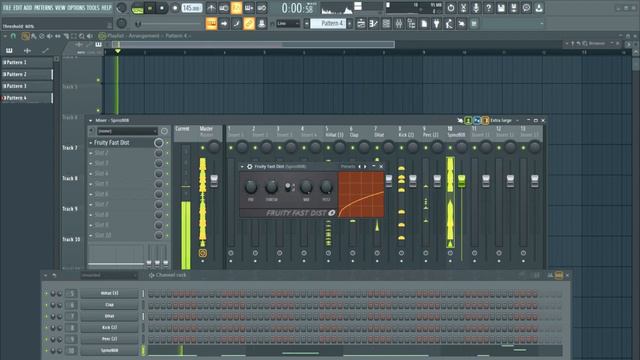640x360 pixels.
Task: Open the Browser view icon
Action: pyautogui.click(x=411, y=24)
